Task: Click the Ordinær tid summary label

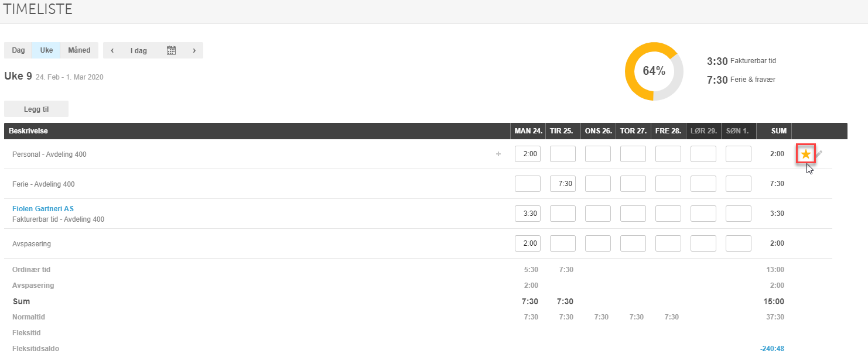Action: coord(32,270)
